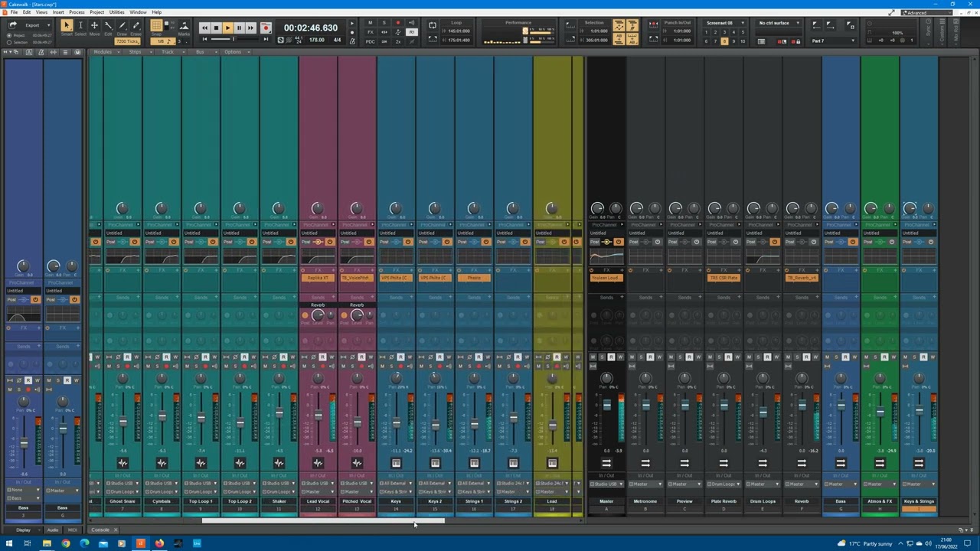The height and width of the screenshot is (551, 980).
Task: Toggle the Snap to Grid icon
Action: tap(156, 26)
